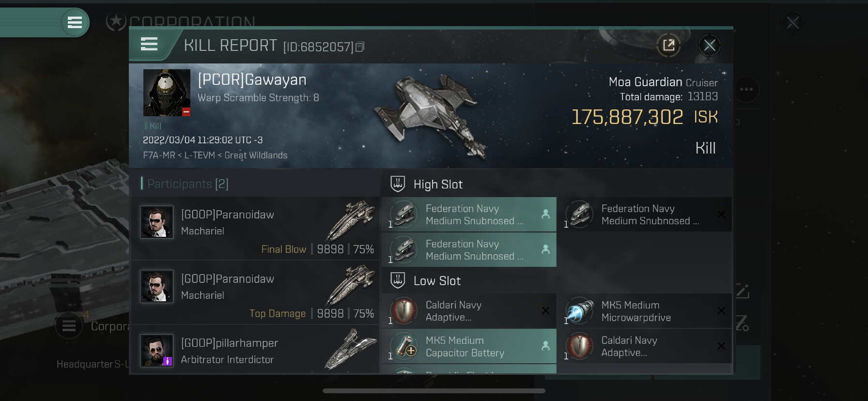View Gawayan's character portrait
Viewport: 868px width, 401px height.
(167, 93)
